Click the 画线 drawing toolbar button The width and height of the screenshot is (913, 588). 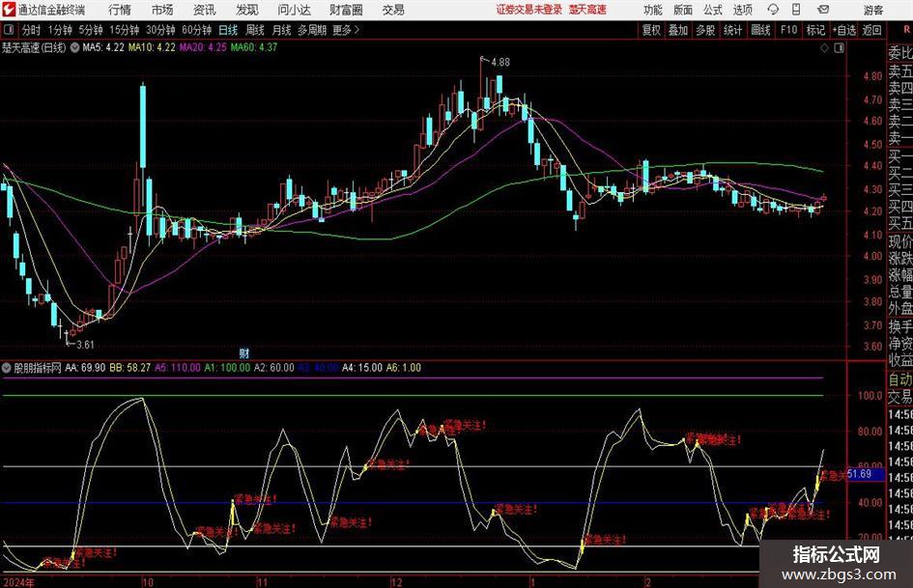761,30
